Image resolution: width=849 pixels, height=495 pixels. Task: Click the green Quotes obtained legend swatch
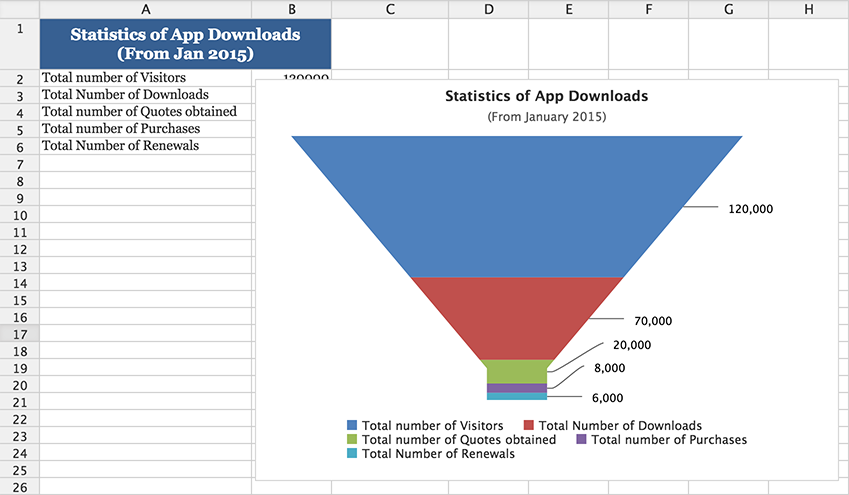click(352, 440)
